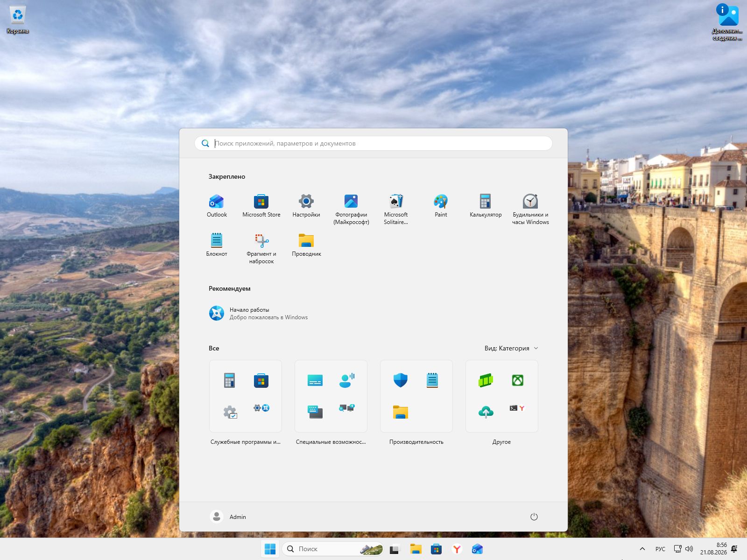This screenshot has height=560, width=747.
Task: Open notification bell in tray
Action: 734,549
